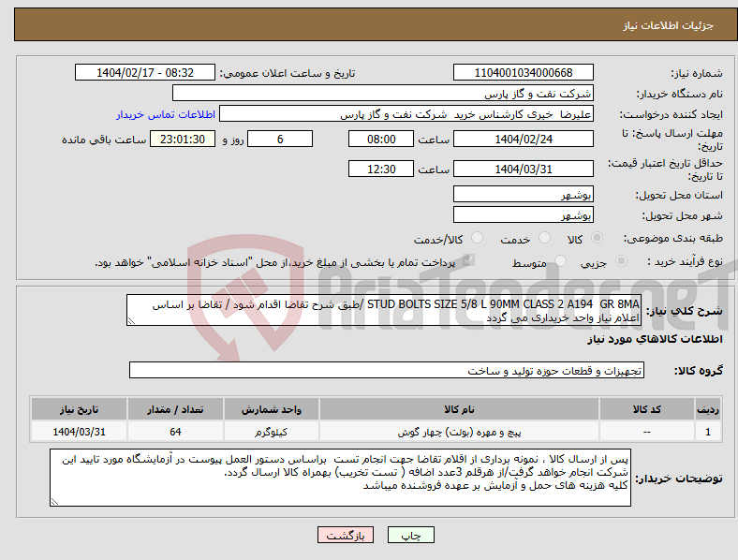Viewport: 738px width, 560px height.
Task: Select the کالا radio button
Action: pyautogui.click(x=597, y=238)
